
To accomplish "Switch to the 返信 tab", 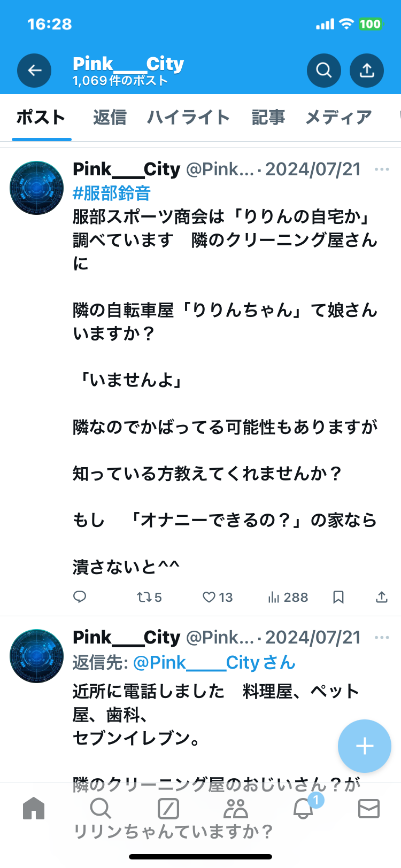I will point(110,117).
